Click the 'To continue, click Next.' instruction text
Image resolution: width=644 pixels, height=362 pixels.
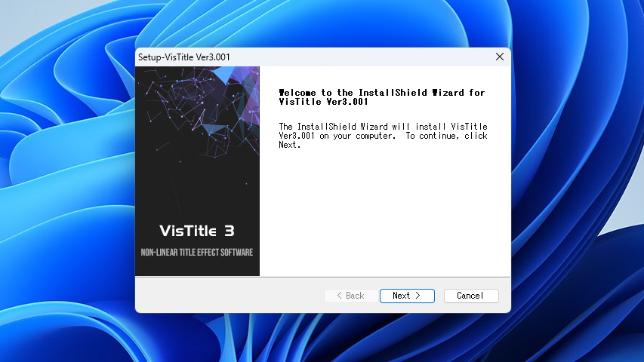pyautogui.click(x=383, y=140)
